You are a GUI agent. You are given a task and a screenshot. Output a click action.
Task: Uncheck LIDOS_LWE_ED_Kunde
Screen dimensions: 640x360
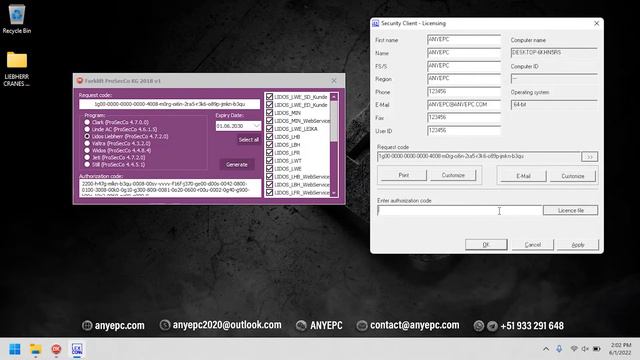(269, 105)
